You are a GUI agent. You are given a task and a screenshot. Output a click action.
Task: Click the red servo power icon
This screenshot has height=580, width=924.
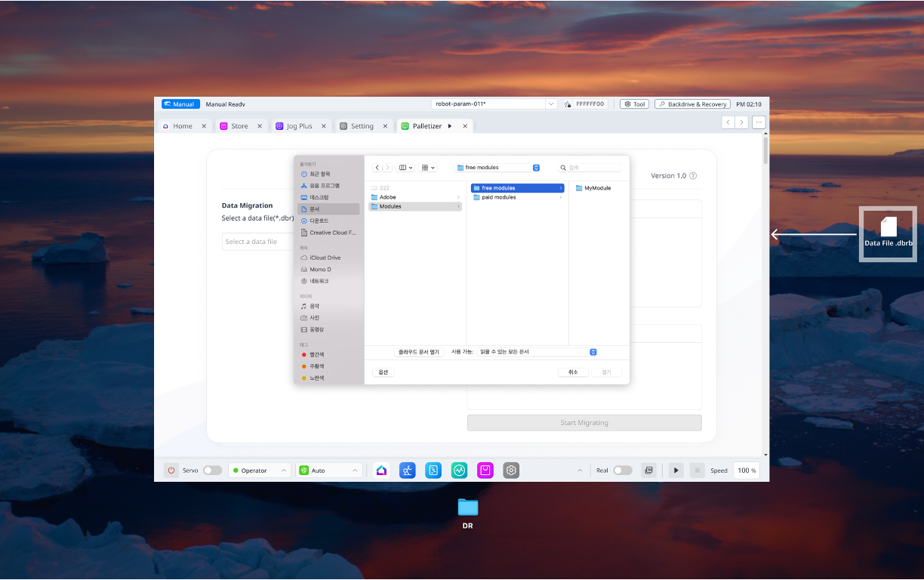171,470
